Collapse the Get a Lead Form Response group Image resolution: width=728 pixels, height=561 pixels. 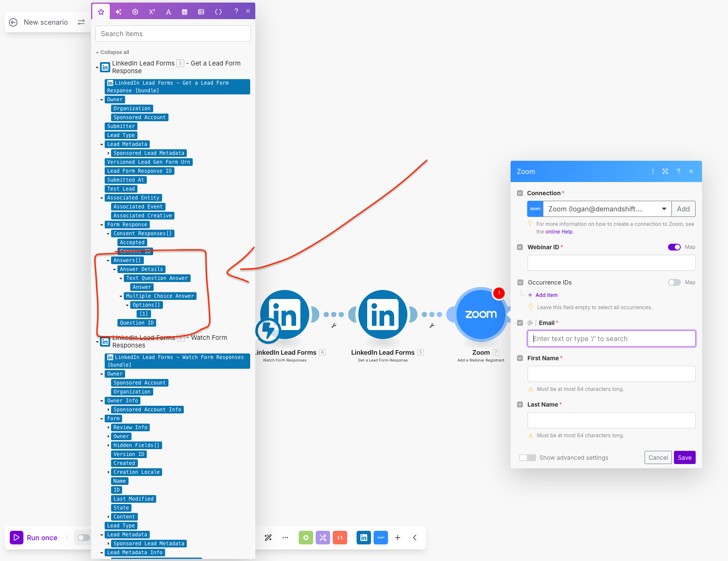(97, 67)
